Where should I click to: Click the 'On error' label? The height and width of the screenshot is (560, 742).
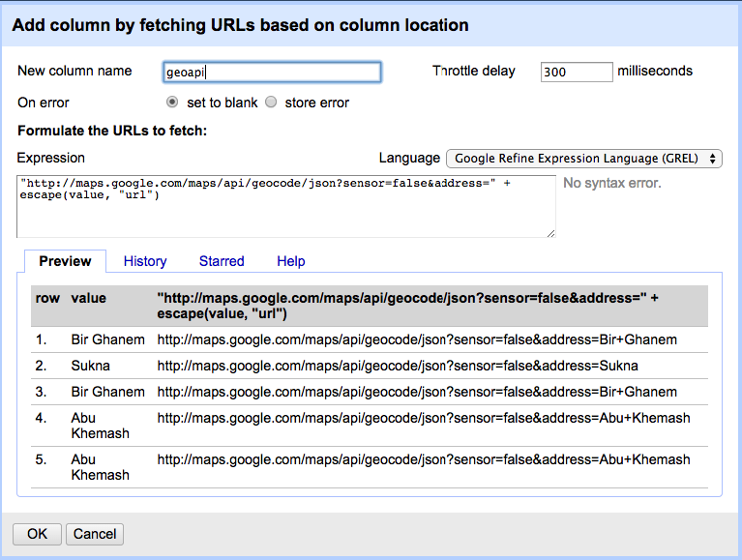coord(44,103)
